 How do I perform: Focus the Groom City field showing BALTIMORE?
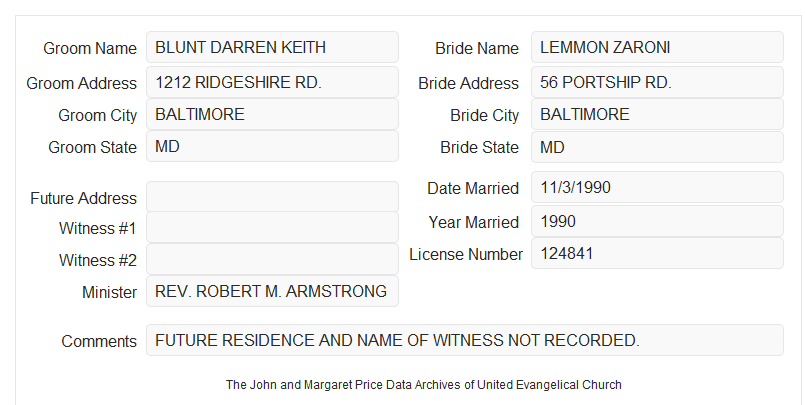point(272,114)
